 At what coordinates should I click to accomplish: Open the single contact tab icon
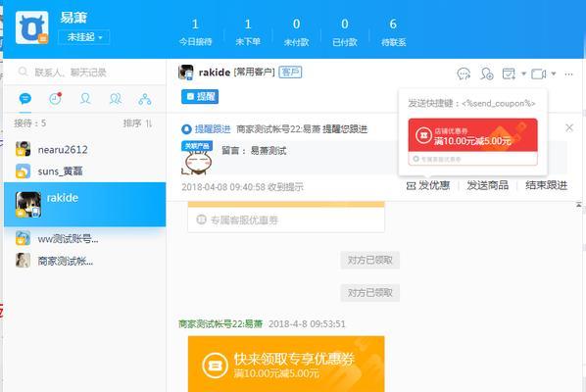[85, 99]
